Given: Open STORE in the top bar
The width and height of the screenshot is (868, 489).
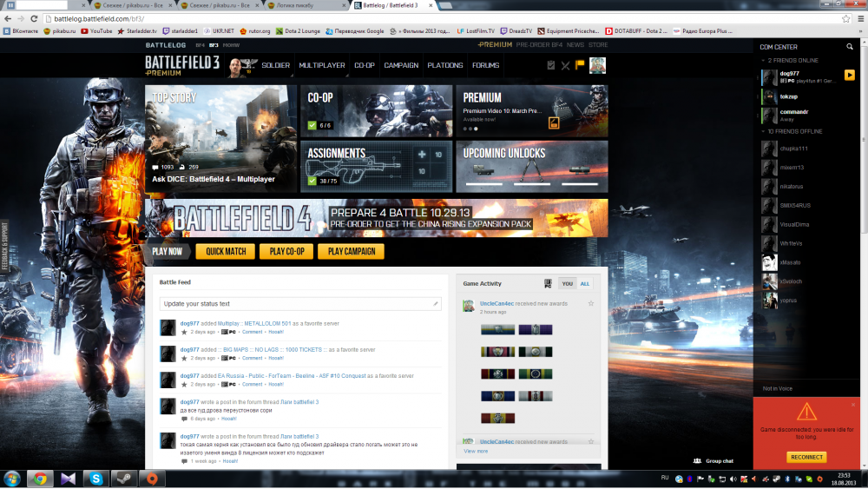Looking at the screenshot, I should pyautogui.click(x=598, y=45).
